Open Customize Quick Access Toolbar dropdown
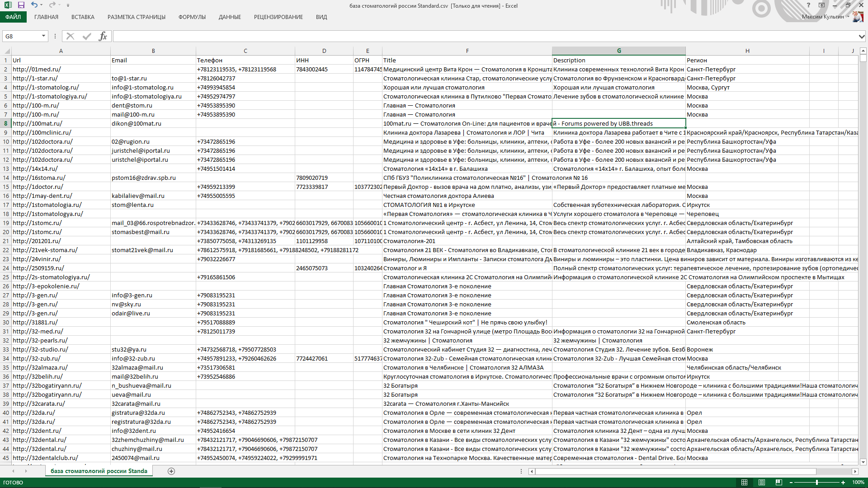This screenshot has height=488, width=868. coord(68,5)
